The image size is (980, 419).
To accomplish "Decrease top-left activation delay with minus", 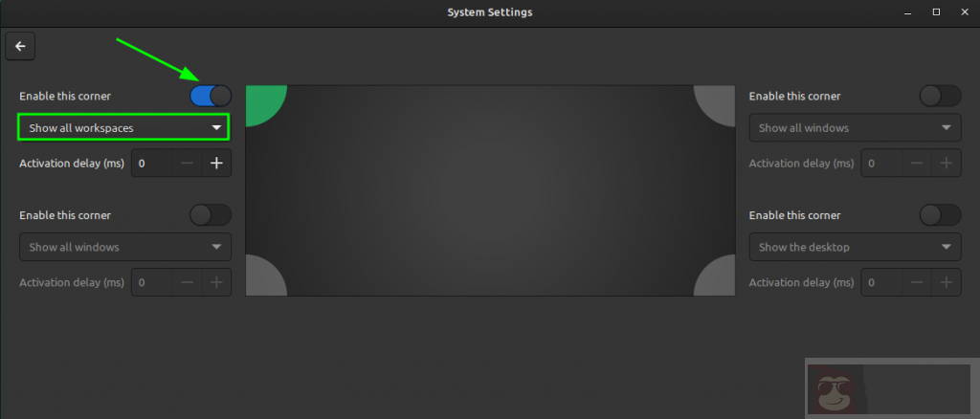I will coord(188,164).
